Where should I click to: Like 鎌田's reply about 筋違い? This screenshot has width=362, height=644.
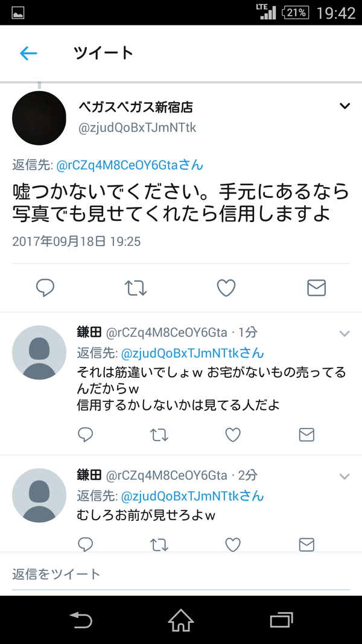233,435
